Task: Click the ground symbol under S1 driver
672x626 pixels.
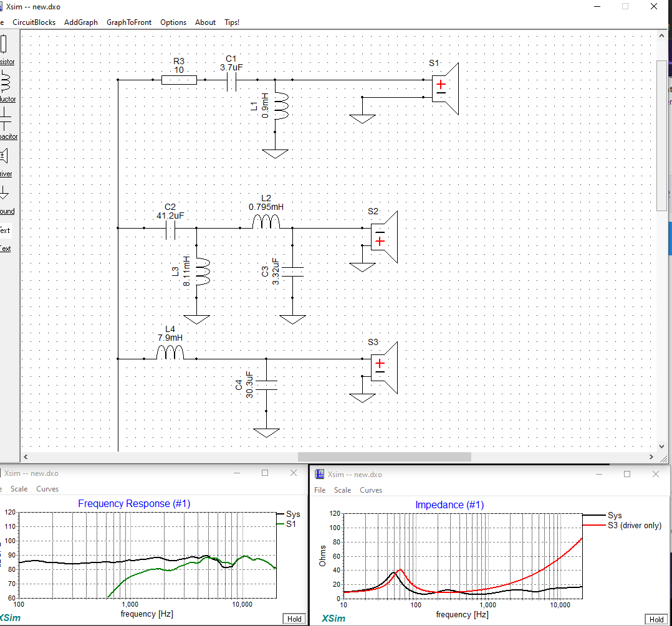Action: tap(363, 118)
